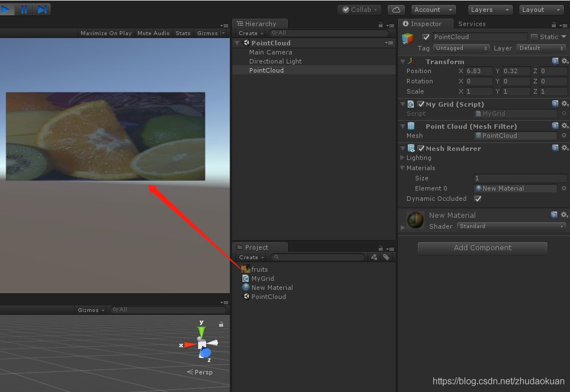The width and height of the screenshot is (570, 392).
Task: Click Mesh object picker circle
Action: coord(564,136)
